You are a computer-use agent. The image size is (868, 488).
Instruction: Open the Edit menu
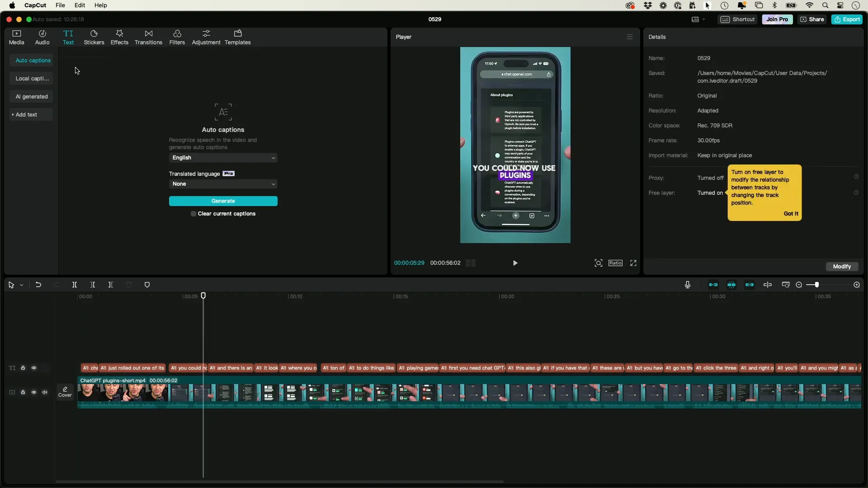[80, 5]
